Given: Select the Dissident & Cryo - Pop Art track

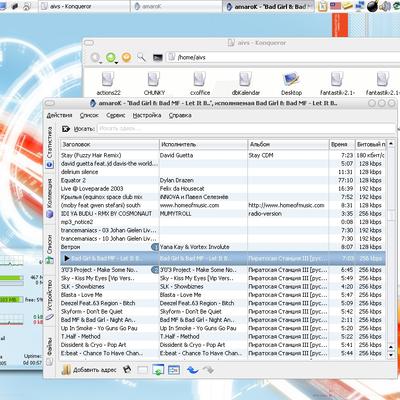Looking at the screenshot, I should tap(223, 345).
